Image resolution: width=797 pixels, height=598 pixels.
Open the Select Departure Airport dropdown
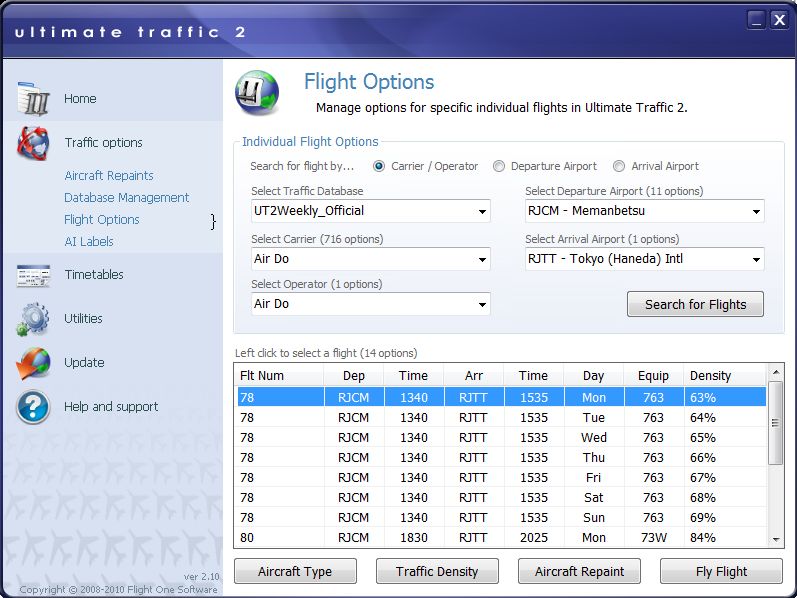click(645, 211)
